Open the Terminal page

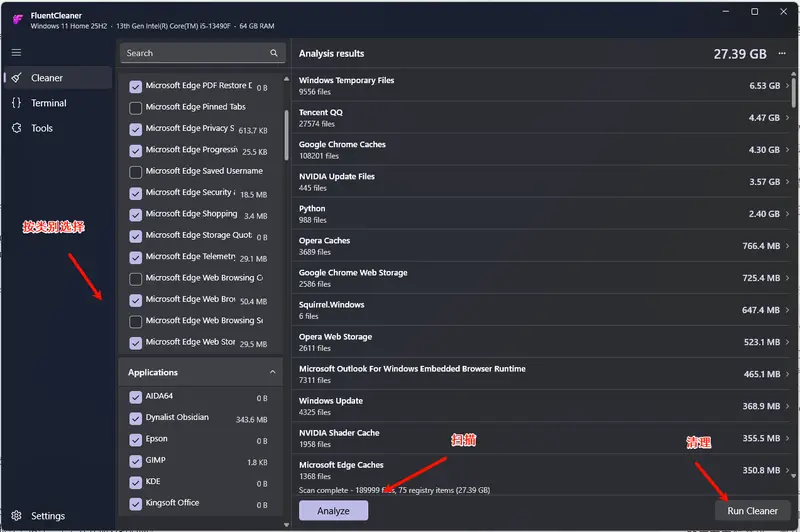[58, 103]
